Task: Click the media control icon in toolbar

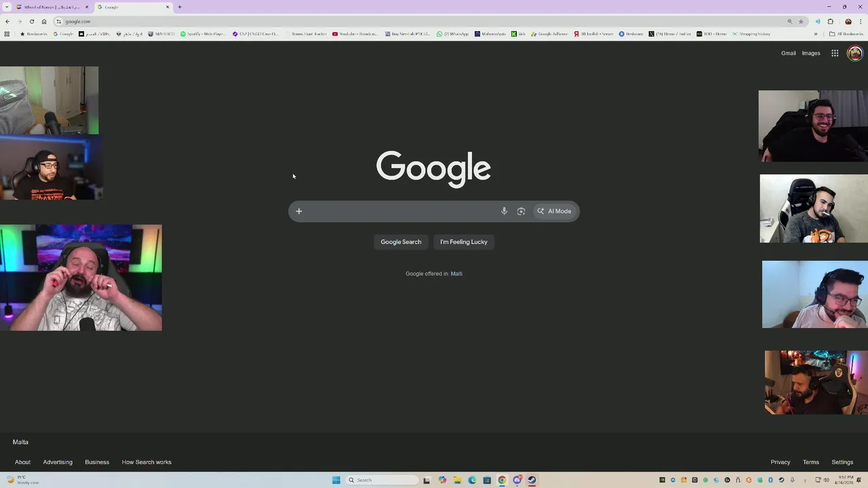Action: click(818, 21)
